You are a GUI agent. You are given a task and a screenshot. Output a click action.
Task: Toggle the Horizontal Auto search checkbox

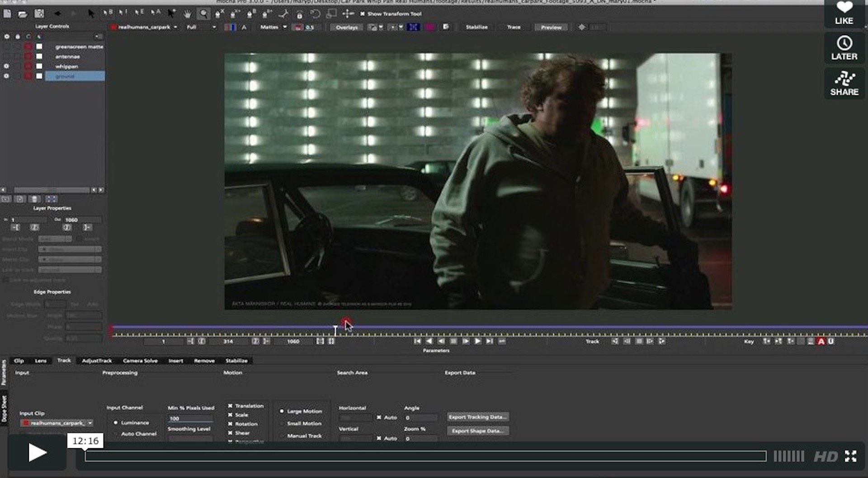pos(378,417)
